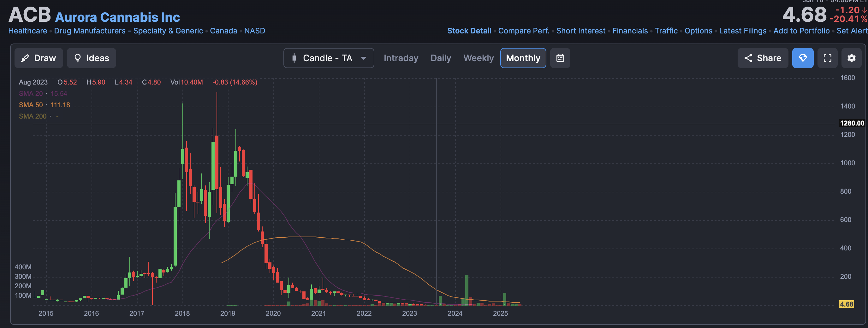The image size is (868, 328).
Task: Click the pencil icon in Draw button
Action: coord(25,58)
